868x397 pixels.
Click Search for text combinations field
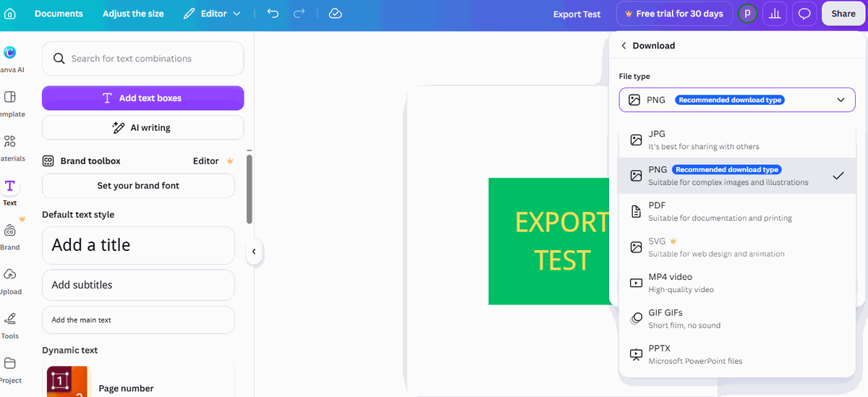[142, 59]
